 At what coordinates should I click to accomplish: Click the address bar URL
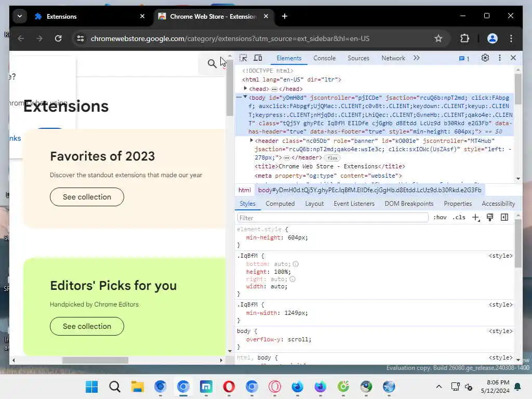(230, 38)
